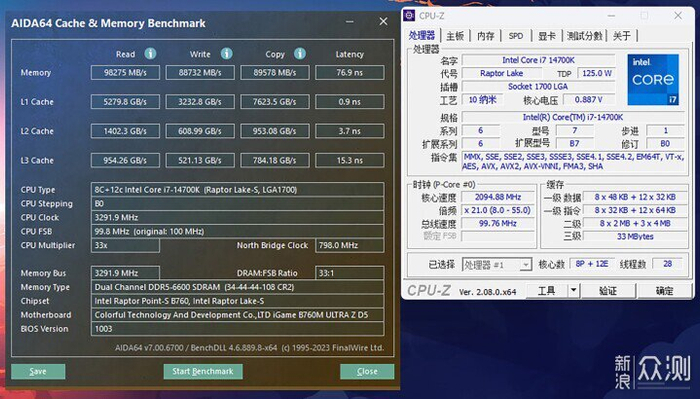Open the 关于 tab in CPU-Z

tap(621, 36)
